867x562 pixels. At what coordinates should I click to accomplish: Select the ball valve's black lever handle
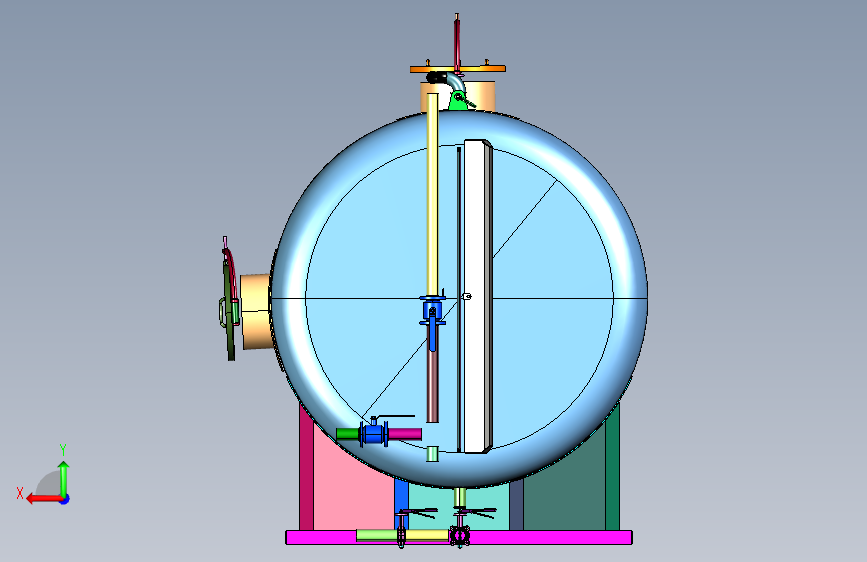[395, 416]
